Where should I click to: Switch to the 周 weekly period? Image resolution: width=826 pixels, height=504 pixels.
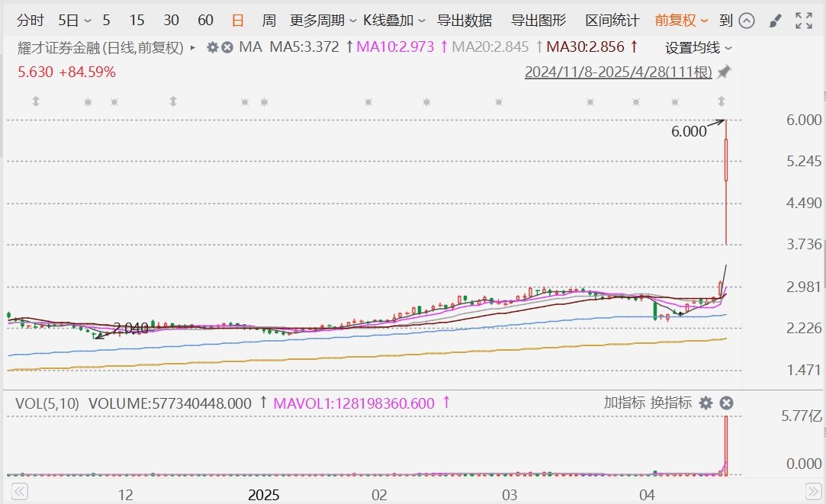click(x=268, y=21)
